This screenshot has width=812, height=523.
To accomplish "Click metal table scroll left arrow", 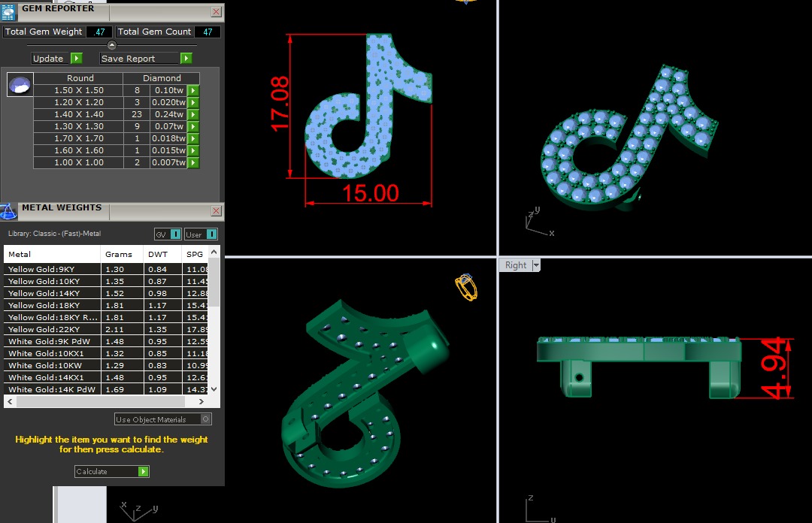I will pos(10,401).
